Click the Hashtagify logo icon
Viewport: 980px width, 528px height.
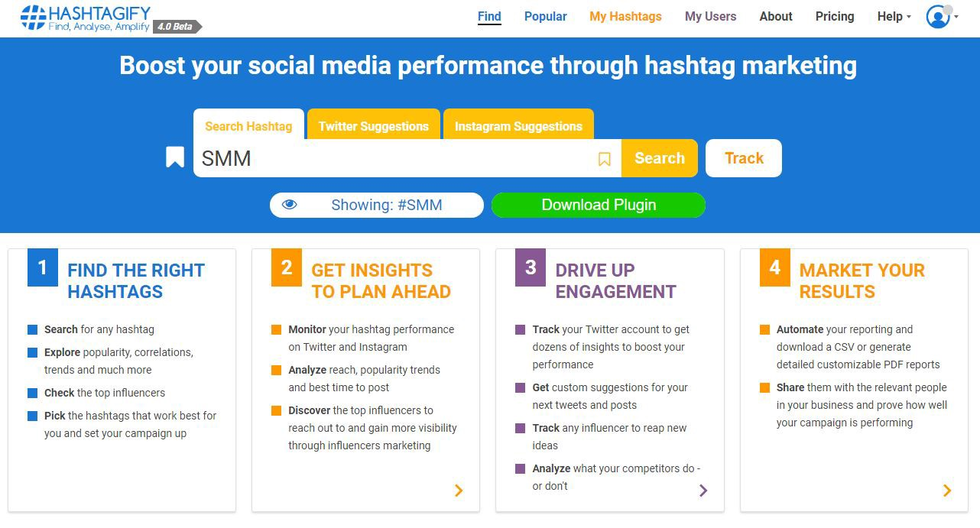[x=33, y=18]
